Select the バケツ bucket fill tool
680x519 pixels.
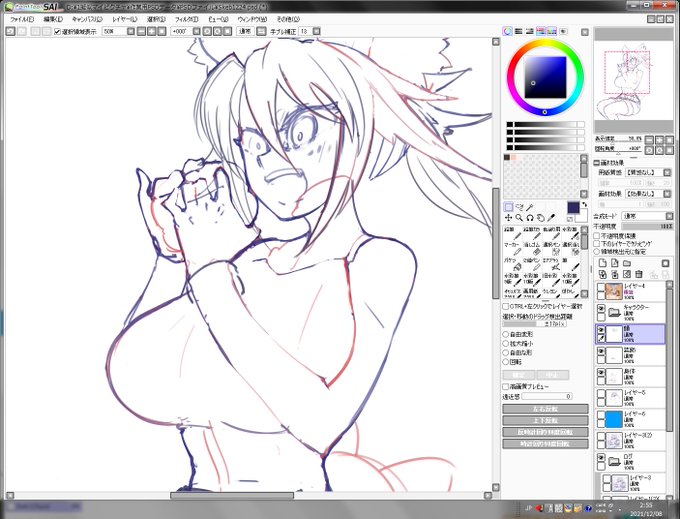click(x=512, y=264)
